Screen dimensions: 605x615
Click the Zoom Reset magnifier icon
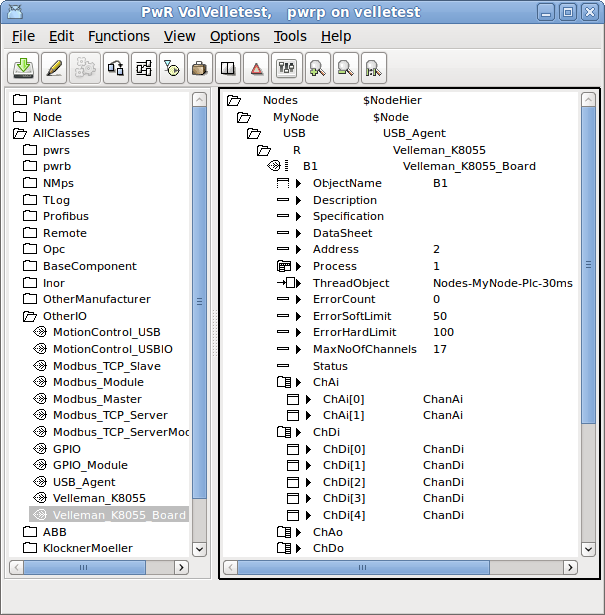click(x=374, y=68)
